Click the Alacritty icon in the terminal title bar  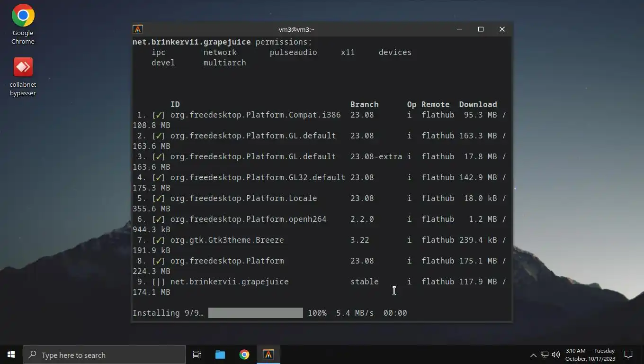pyautogui.click(x=138, y=29)
